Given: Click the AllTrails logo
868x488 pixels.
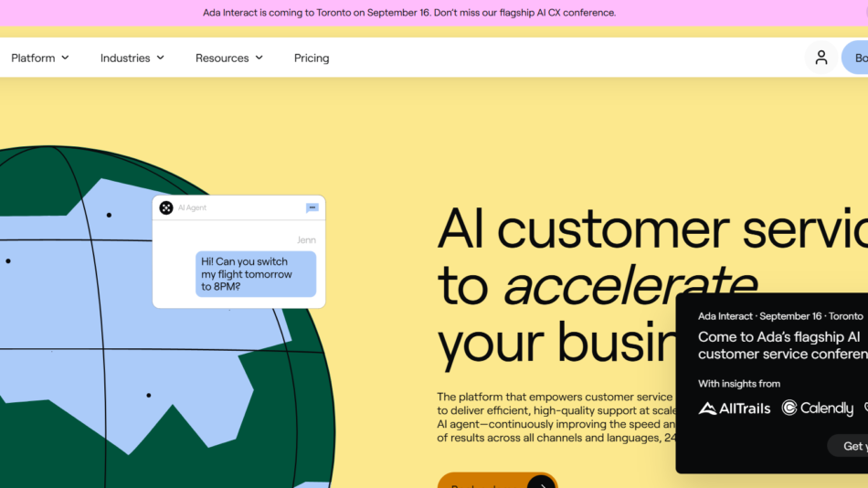Looking at the screenshot, I should point(735,408).
